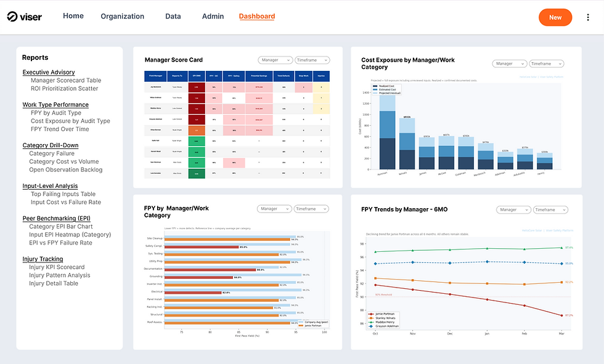
Task: Open the FPY Trend Over Time report
Action: pyautogui.click(x=60, y=129)
